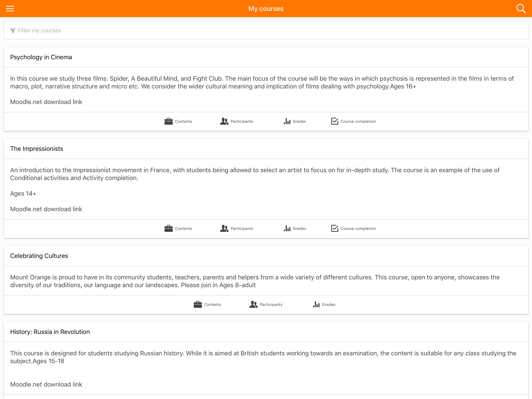Click the My courses header title

click(x=266, y=9)
